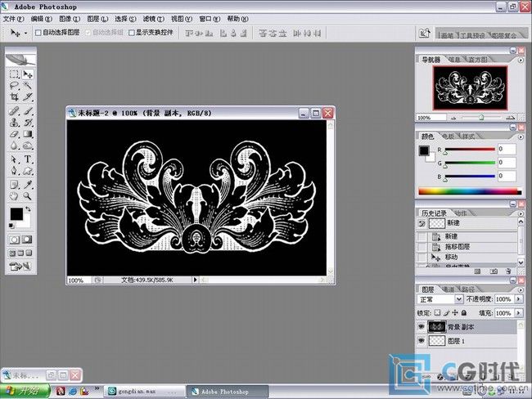Enable the 显示变换控件 checkbox
The image size is (532, 399).
[x=131, y=34]
